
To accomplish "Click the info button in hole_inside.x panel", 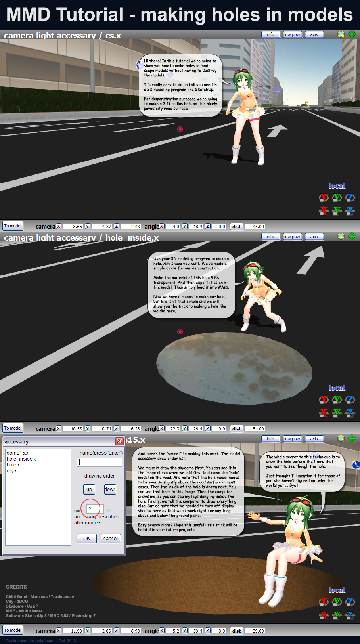I will 271,237.
